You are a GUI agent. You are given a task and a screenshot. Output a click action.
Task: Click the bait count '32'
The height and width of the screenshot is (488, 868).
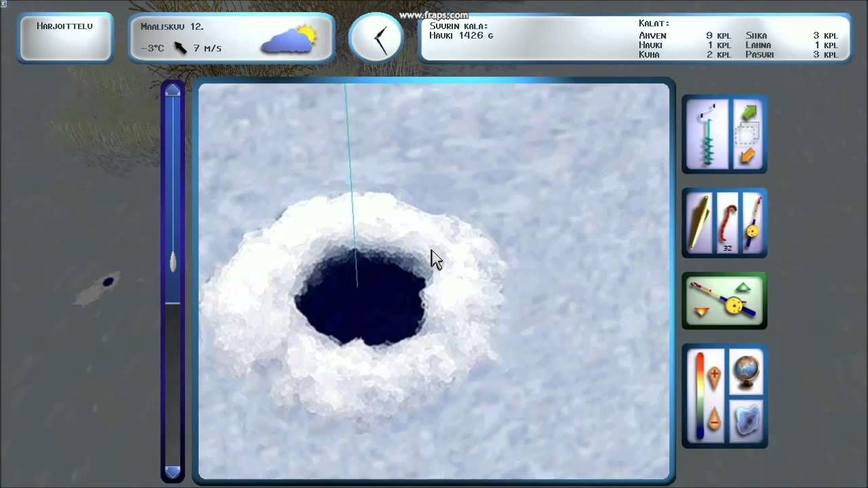pyautogui.click(x=727, y=248)
